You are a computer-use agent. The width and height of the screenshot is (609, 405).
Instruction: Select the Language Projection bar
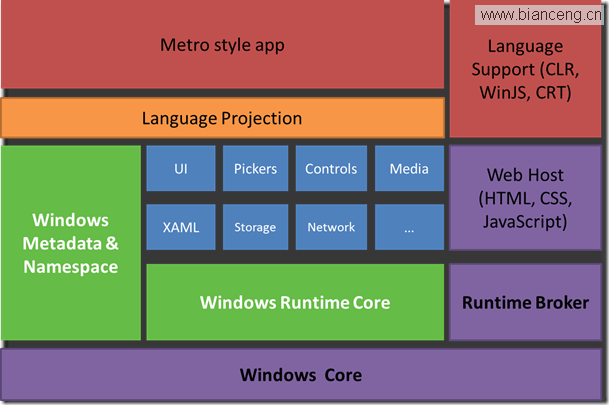(x=223, y=118)
